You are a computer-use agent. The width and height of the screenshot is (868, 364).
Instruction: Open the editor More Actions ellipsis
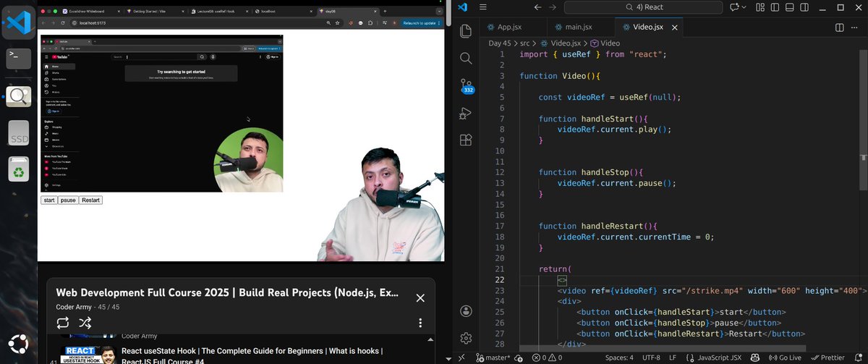[x=856, y=27]
